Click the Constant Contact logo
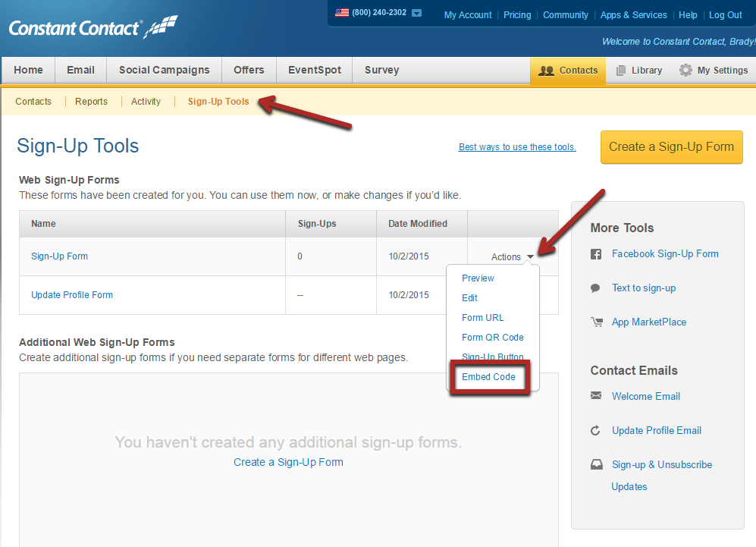 [x=93, y=27]
